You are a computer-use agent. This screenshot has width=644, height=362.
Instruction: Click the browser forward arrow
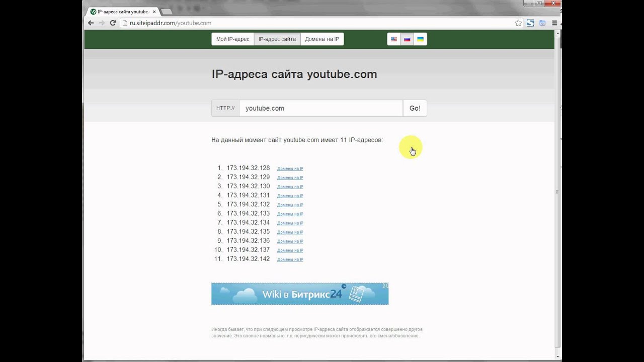[102, 23]
